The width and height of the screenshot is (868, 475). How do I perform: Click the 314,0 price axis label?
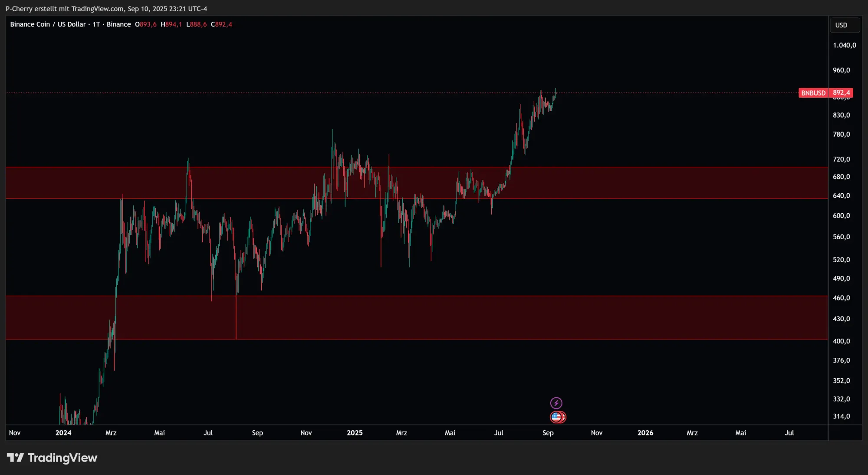tap(841, 416)
